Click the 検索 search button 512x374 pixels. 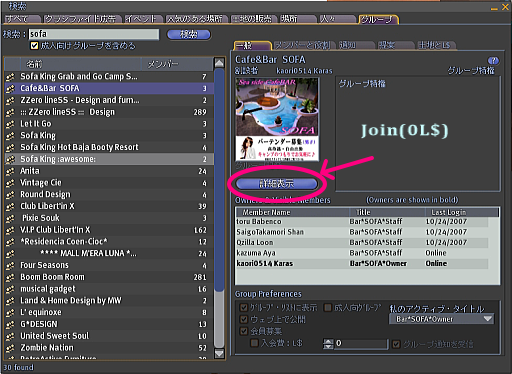tap(189, 34)
